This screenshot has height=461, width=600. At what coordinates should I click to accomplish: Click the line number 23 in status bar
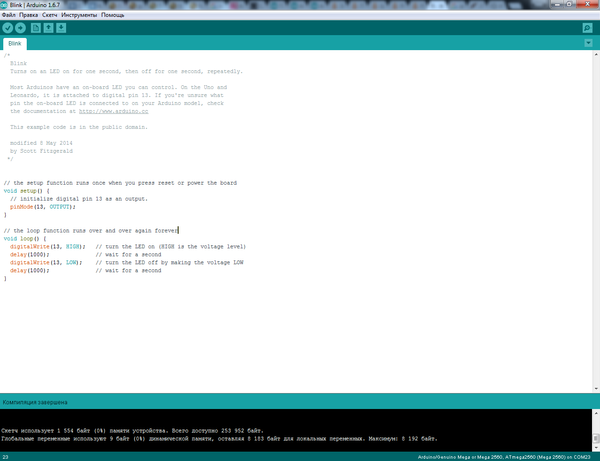point(5,457)
